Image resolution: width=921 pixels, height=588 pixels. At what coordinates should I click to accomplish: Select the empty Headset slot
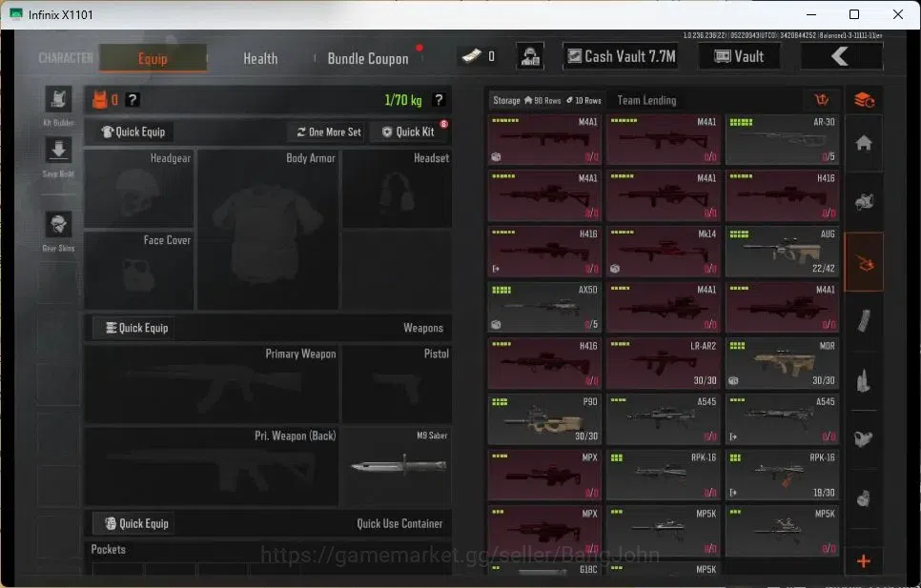[x=397, y=189]
